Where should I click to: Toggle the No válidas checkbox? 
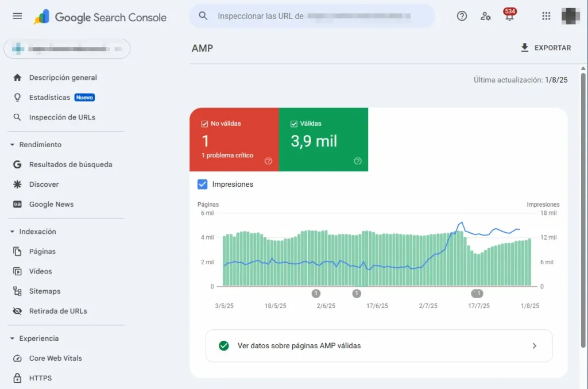[x=204, y=124]
